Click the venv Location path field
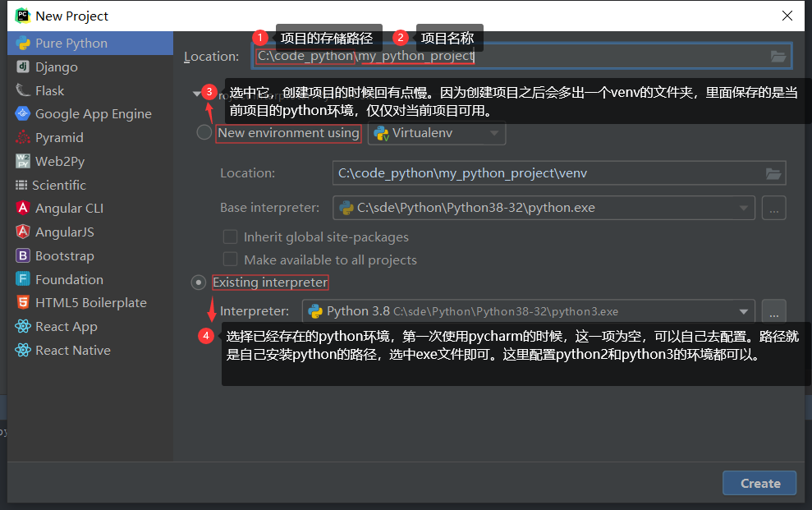 [559, 173]
